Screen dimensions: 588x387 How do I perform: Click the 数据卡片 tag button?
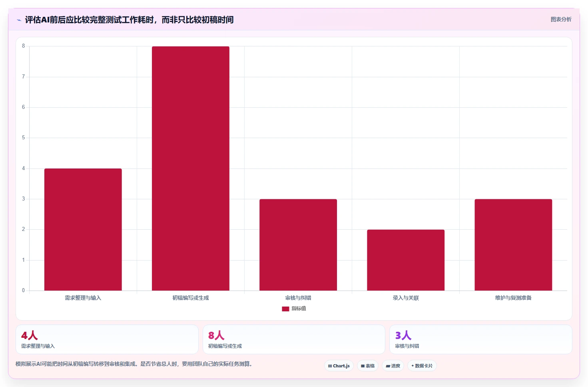(422, 366)
